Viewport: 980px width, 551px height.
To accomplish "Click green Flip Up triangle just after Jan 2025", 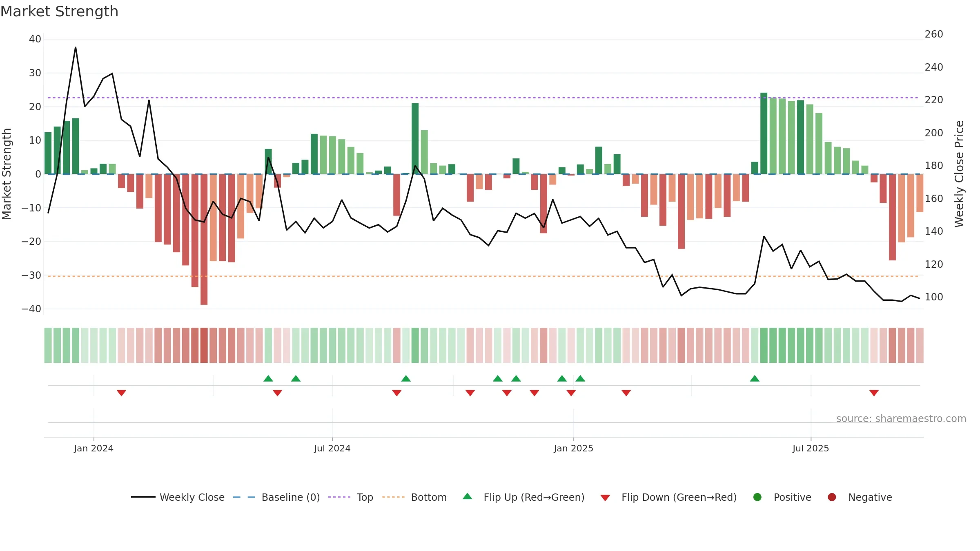I will point(580,378).
